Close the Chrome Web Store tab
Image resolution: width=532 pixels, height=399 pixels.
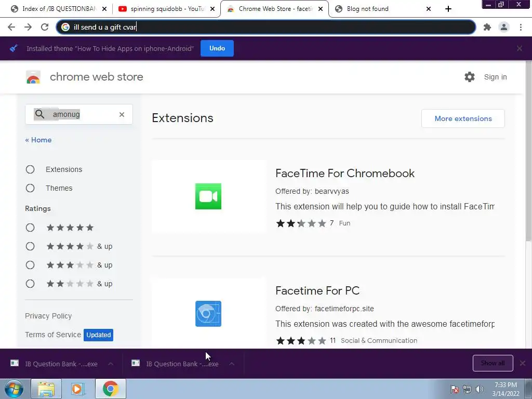click(321, 9)
